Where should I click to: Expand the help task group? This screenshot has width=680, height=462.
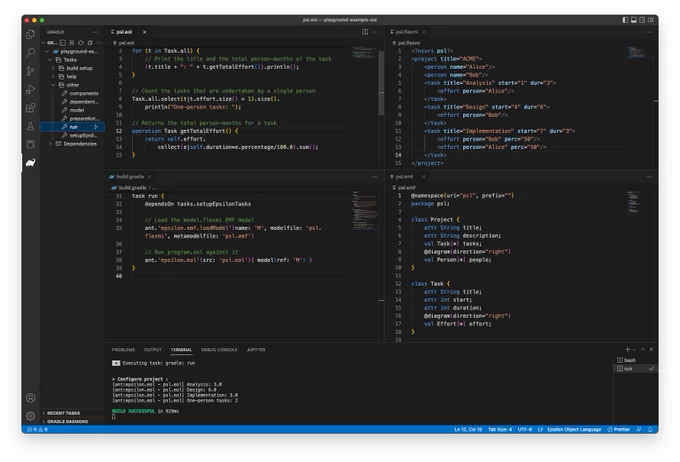53,76
